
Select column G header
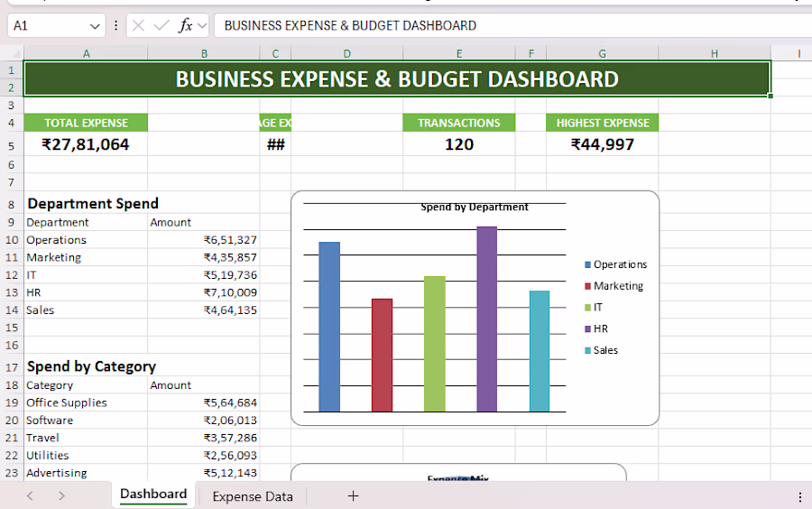(x=603, y=54)
